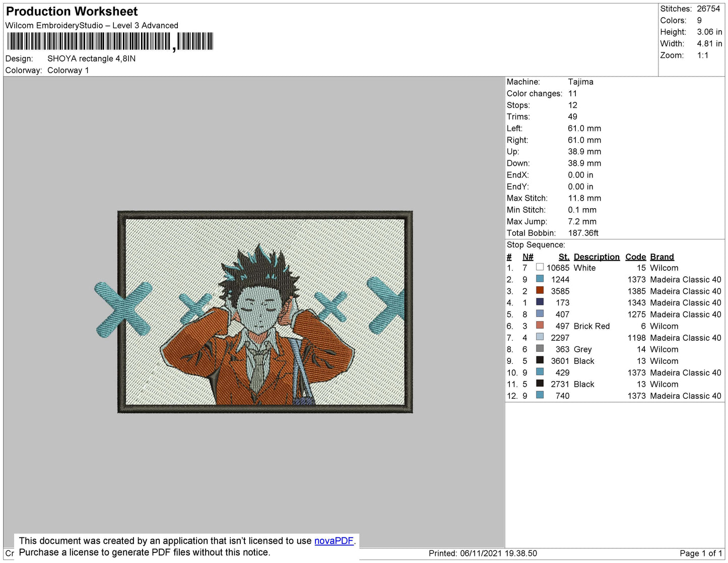This screenshot has width=728, height=563.
Task: Select the 'Wilcom EmbroideryStudio – Level 3 Advanced' text
Action: pyautogui.click(x=92, y=25)
